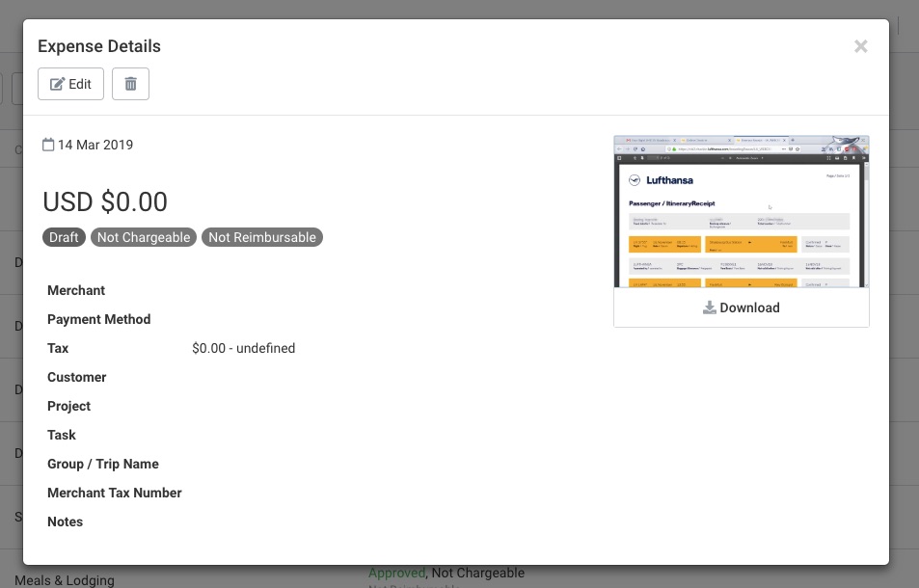Image resolution: width=919 pixels, height=588 pixels.
Task: Click the Expense Details heading
Action: pyautogui.click(x=99, y=46)
